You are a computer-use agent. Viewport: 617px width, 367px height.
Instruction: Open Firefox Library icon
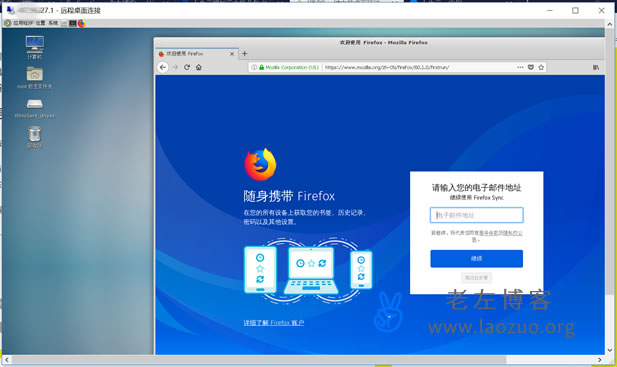(596, 67)
